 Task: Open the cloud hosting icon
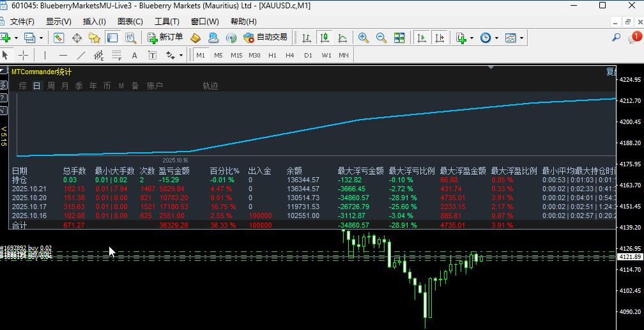(x=213, y=38)
